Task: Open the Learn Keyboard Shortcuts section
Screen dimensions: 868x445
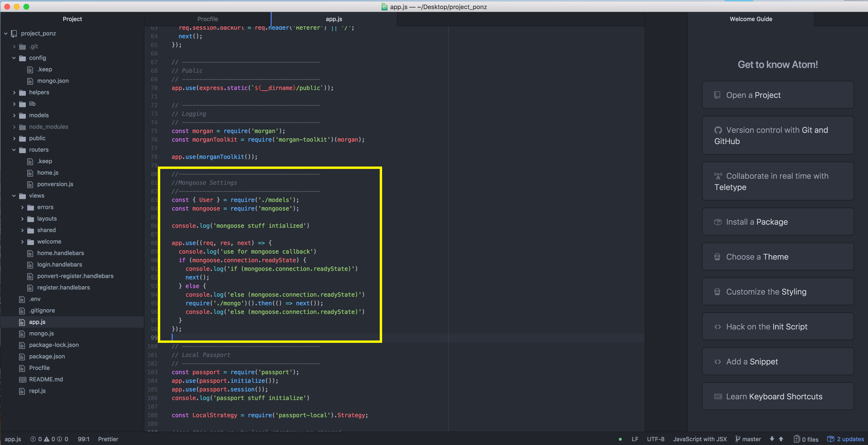Action: click(x=778, y=396)
